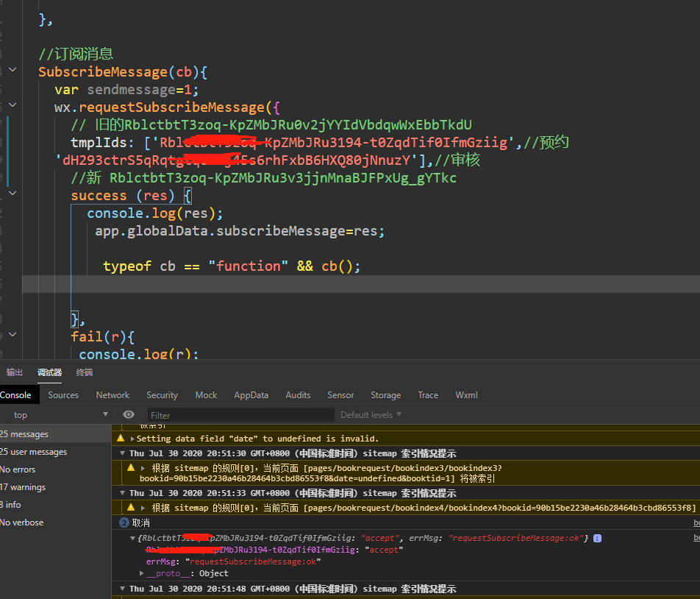Viewport: 700px width, 599px height.
Task: Click the highlighted empty editor line
Action: (361, 284)
